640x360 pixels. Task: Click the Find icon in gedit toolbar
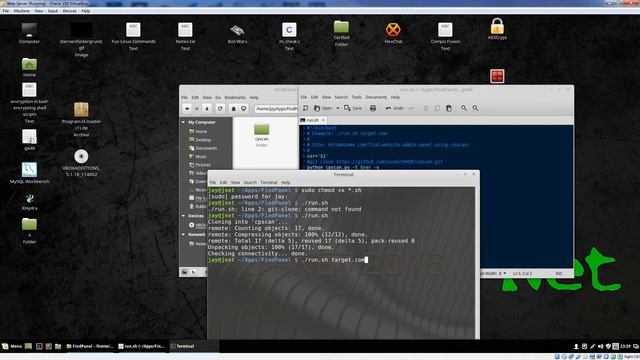pos(464,108)
